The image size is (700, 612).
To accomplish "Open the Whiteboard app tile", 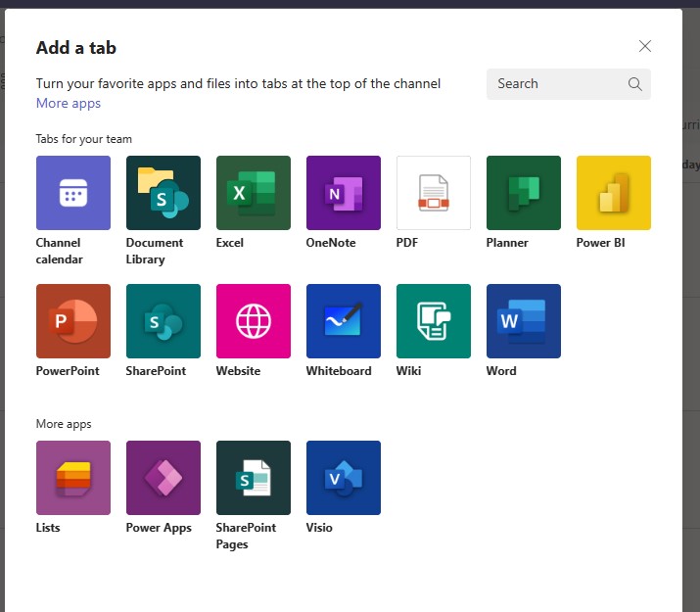I will (x=344, y=321).
